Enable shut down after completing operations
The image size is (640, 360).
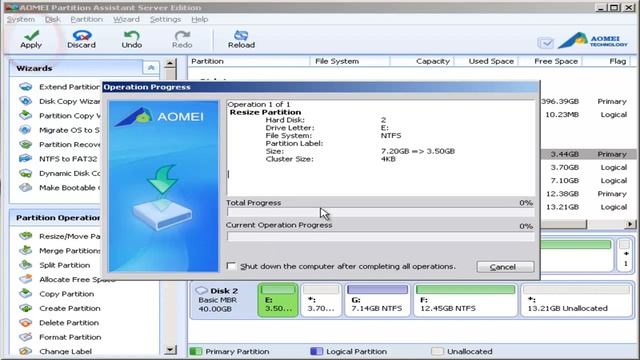coord(231,266)
